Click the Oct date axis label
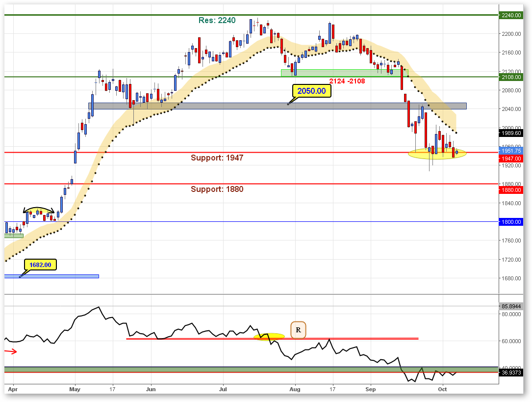This screenshot has width=532, height=402. coord(442,389)
